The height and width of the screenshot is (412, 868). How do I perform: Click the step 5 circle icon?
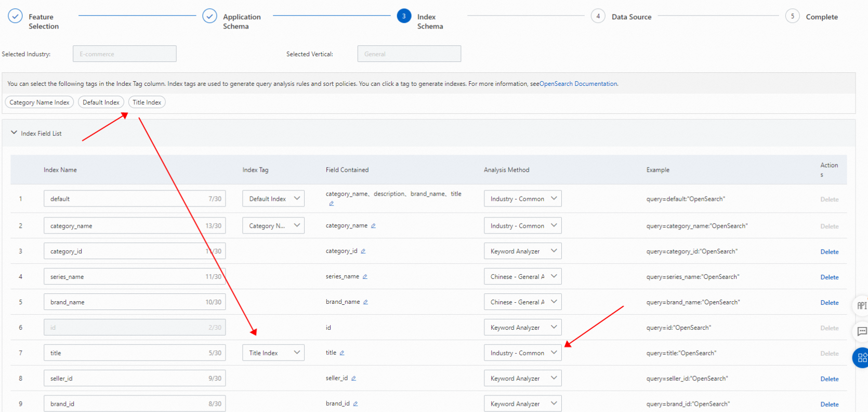(x=793, y=16)
